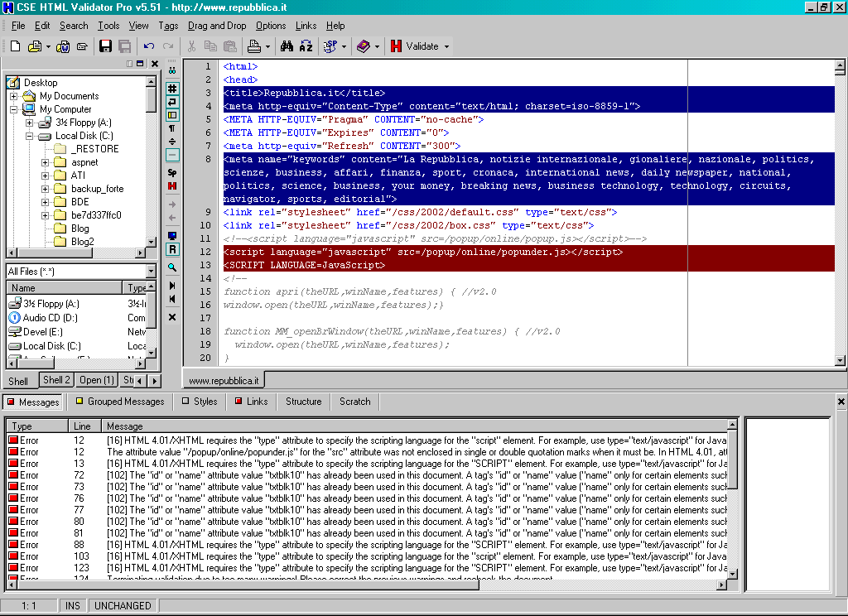The image size is (848, 616).
Task: Toggle line numbers with the # icon
Action: point(172,89)
